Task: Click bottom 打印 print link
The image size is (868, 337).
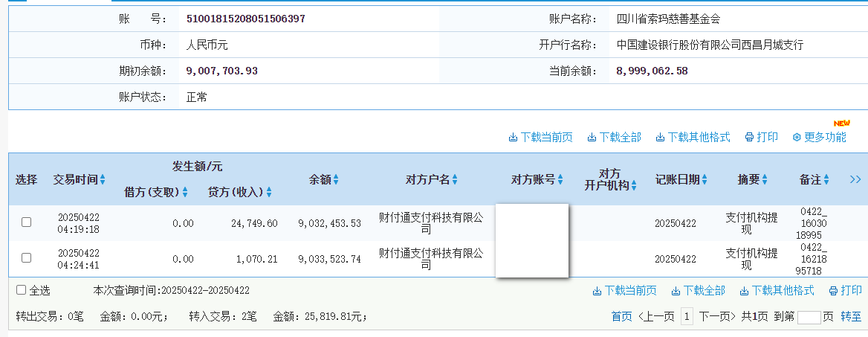Action: tap(845, 290)
